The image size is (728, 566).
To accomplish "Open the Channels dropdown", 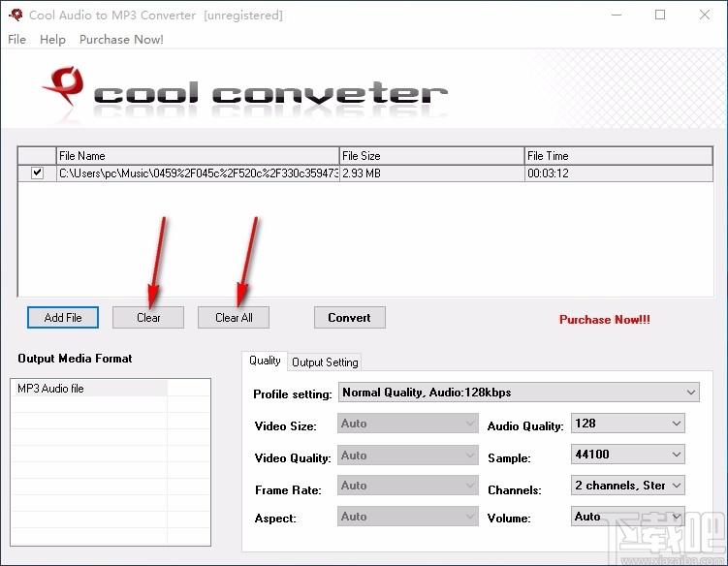I will [x=628, y=486].
